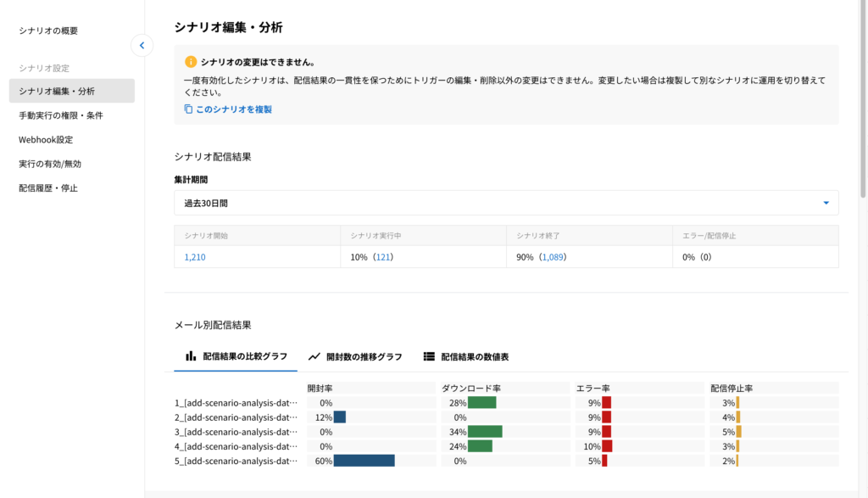The image size is (868, 498).
Task: Click the 1,089 シナリオ終了 count link
Action: (x=552, y=256)
